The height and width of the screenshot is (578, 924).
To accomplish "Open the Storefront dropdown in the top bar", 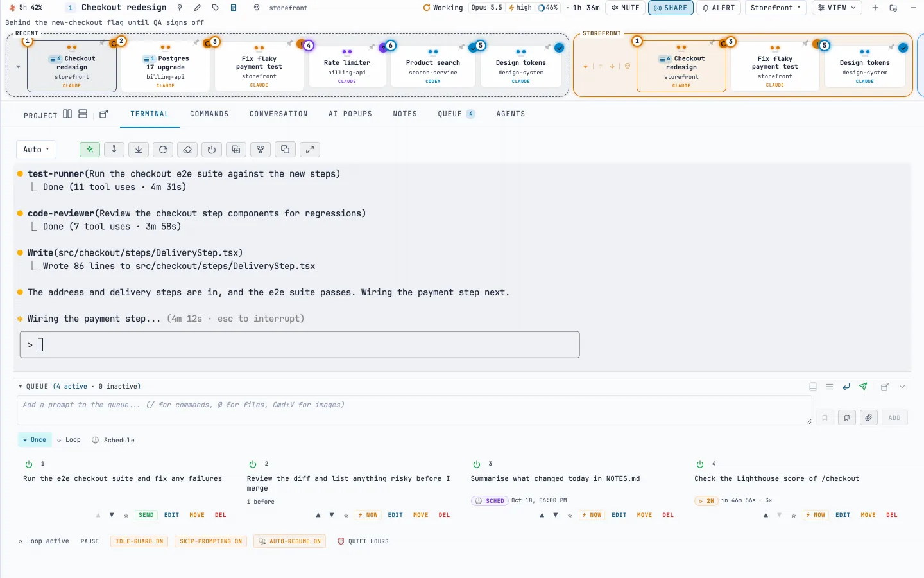I will click(775, 8).
